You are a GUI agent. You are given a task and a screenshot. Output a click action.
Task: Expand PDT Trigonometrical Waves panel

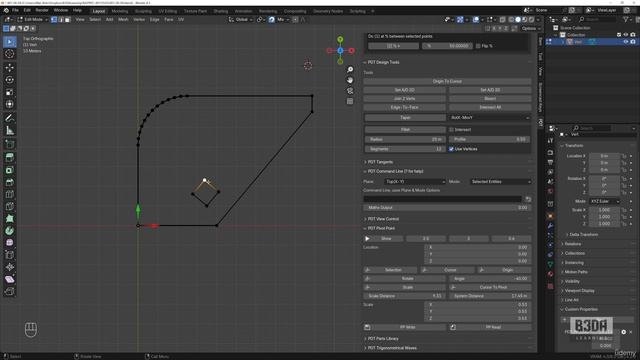(392, 348)
